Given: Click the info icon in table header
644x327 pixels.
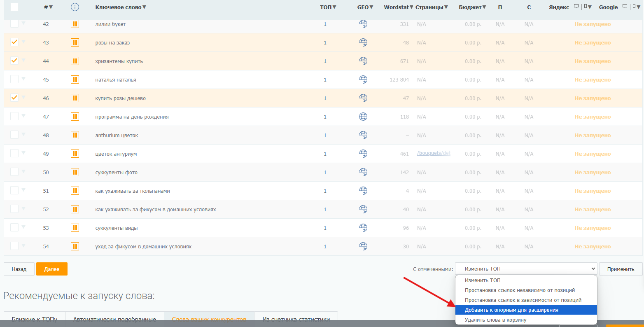Looking at the screenshot, I should [75, 7].
